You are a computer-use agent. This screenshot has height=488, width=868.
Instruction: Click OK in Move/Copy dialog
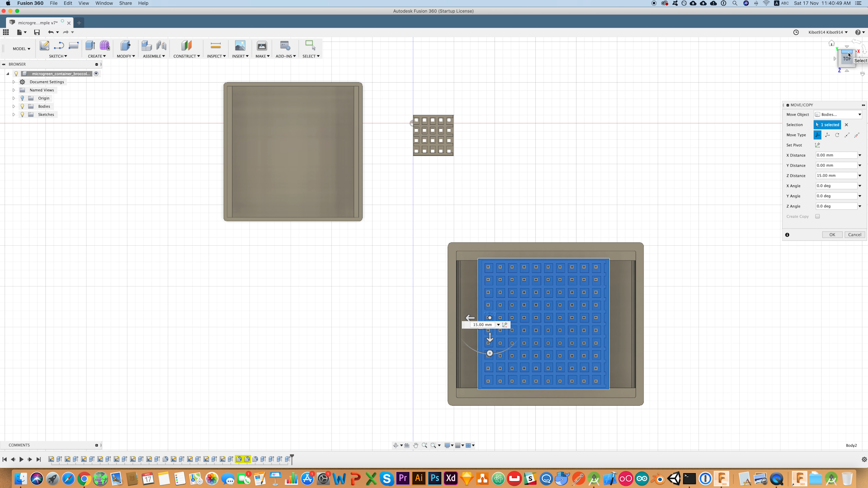click(833, 234)
